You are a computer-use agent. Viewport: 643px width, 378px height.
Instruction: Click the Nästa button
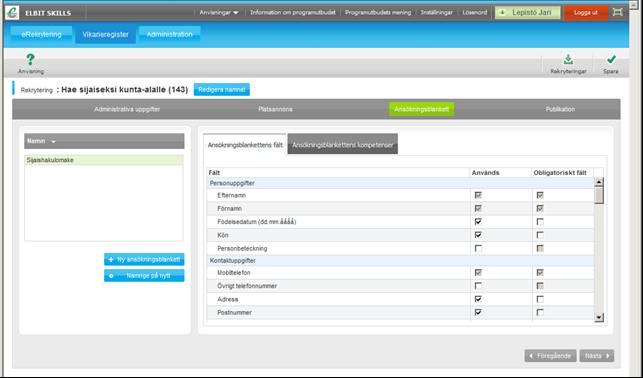(597, 356)
